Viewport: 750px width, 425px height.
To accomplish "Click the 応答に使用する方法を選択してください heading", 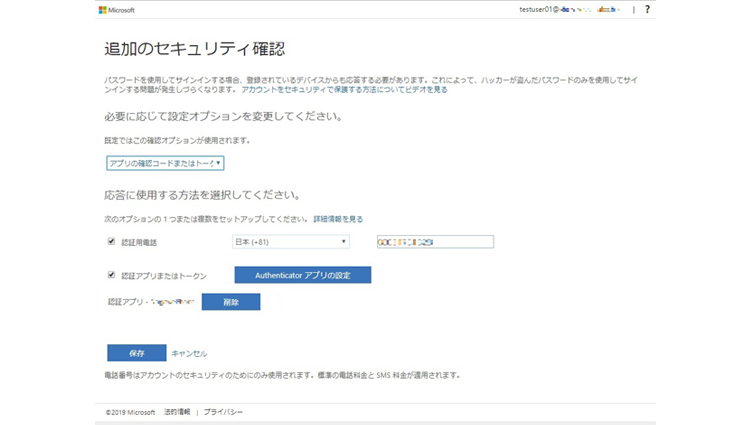I will pyautogui.click(x=203, y=195).
